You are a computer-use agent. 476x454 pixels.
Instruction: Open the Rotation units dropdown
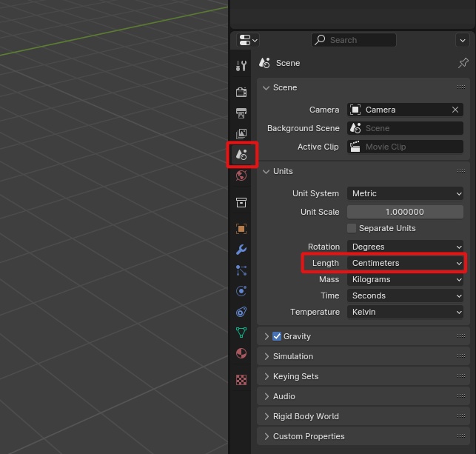[x=406, y=247]
